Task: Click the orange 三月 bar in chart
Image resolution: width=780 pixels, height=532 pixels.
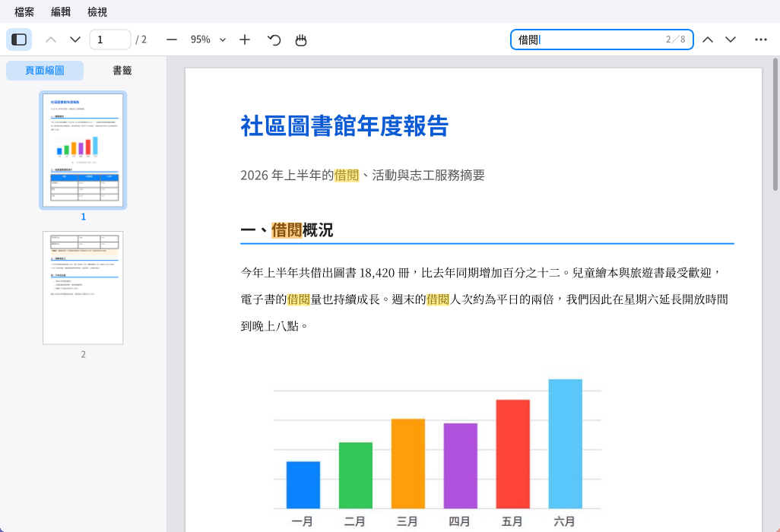Action: (408, 464)
